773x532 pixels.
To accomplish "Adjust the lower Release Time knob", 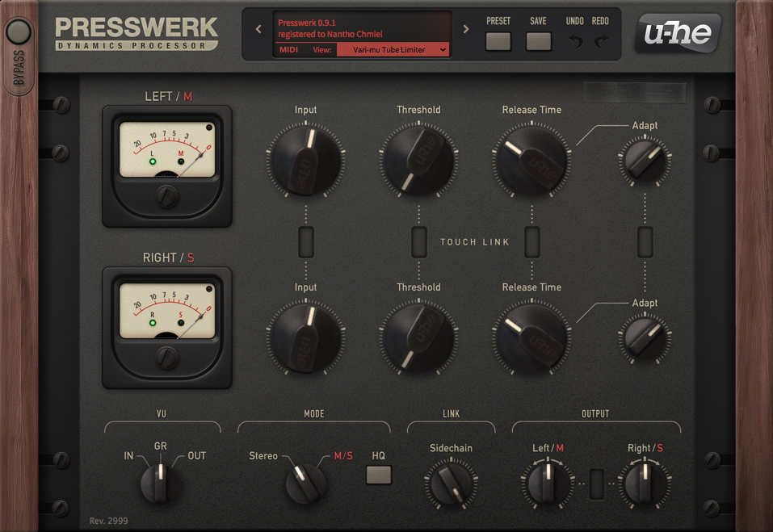I will pos(531,337).
